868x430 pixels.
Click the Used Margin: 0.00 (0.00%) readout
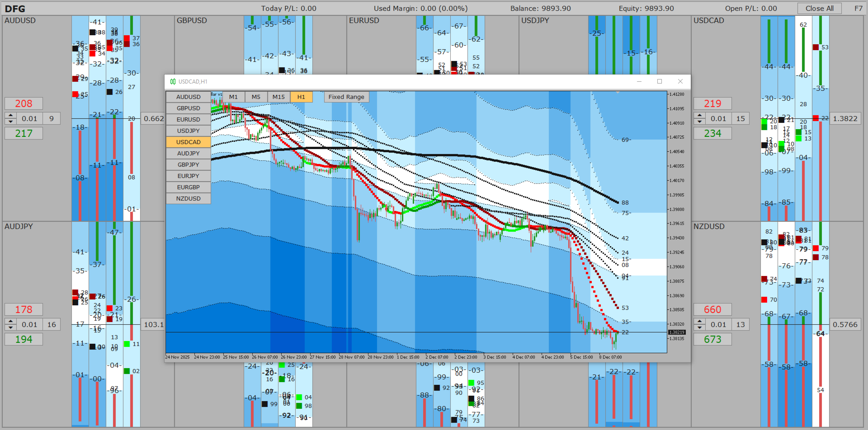(421, 8)
